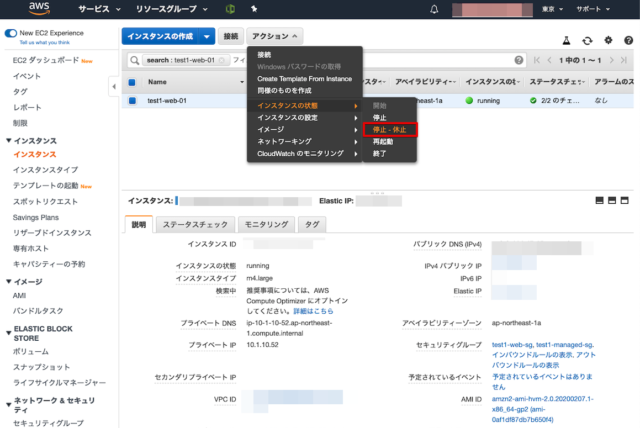Click the インスタンスの作成 button
640x428 pixels.
pos(160,36)
